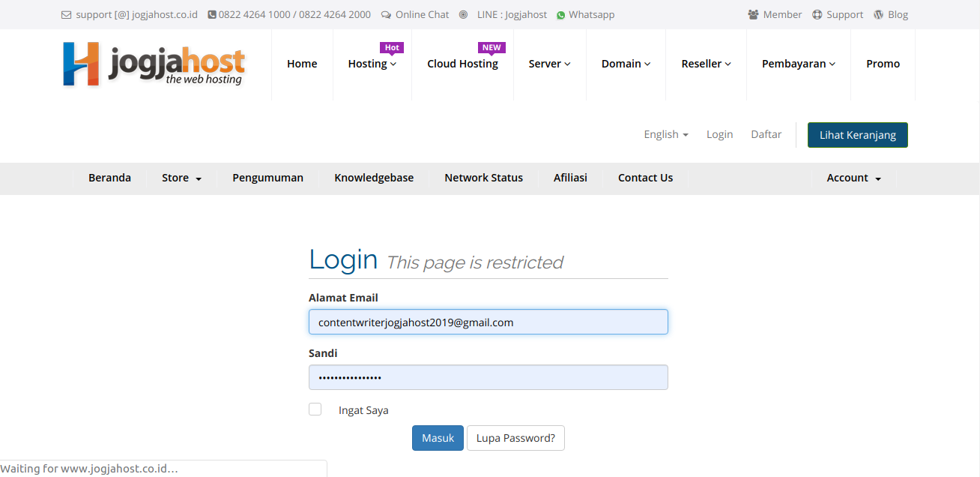
Task: Open Network Status page
Action: (483, 178)
